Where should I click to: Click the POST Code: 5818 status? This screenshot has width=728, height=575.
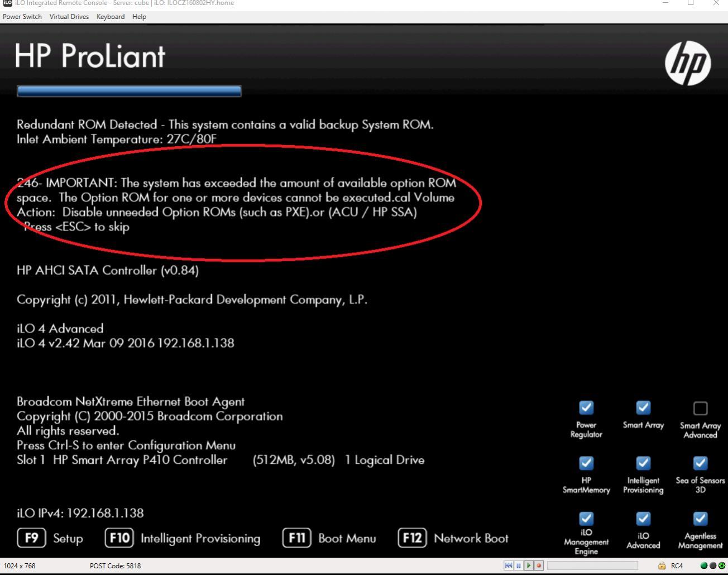click(115, 566)
